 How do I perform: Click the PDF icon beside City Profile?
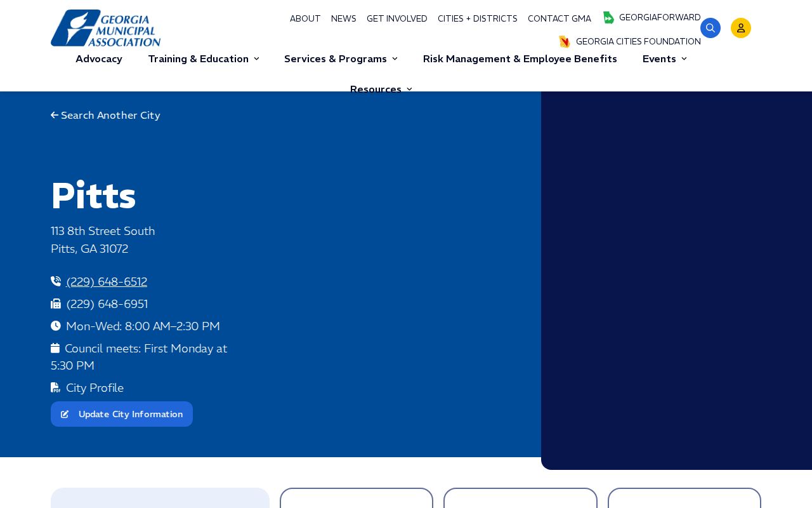[56, 387]
